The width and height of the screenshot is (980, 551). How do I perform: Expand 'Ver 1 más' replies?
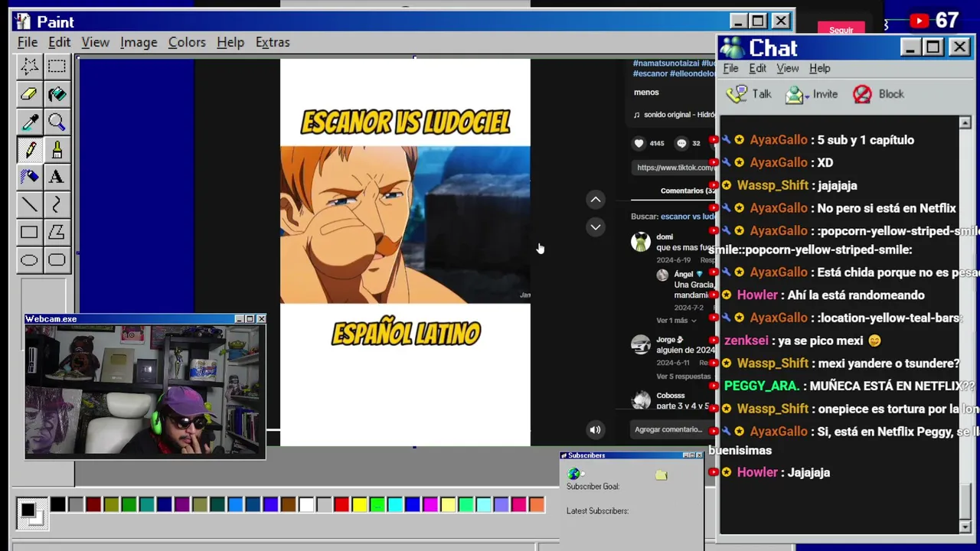[x=676, y=320]
